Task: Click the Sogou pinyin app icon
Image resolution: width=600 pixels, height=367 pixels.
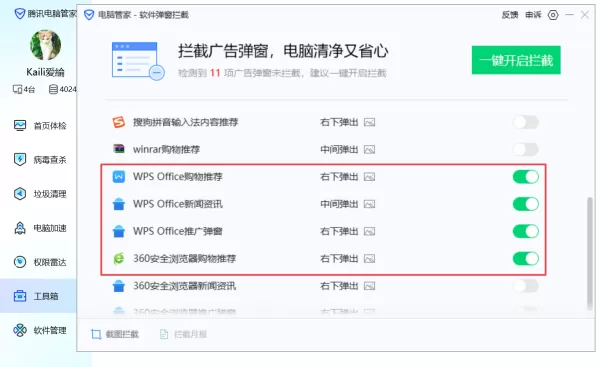Action: pos(119,122)
